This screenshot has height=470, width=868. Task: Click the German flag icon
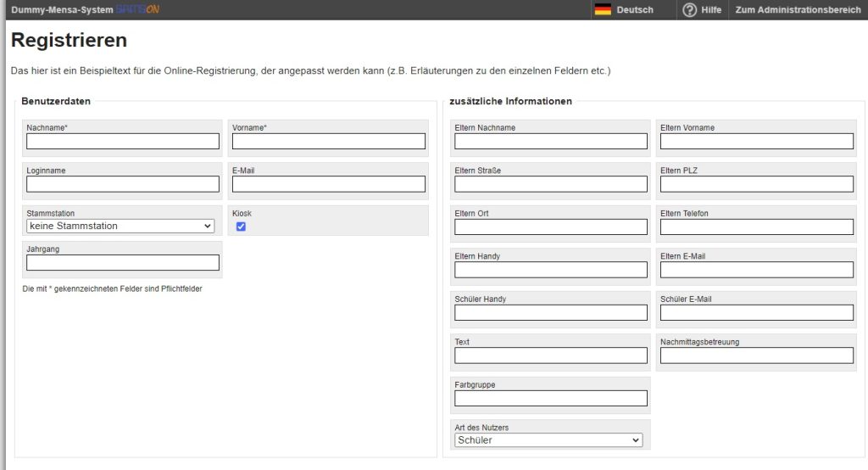click(x=603, y=9)
